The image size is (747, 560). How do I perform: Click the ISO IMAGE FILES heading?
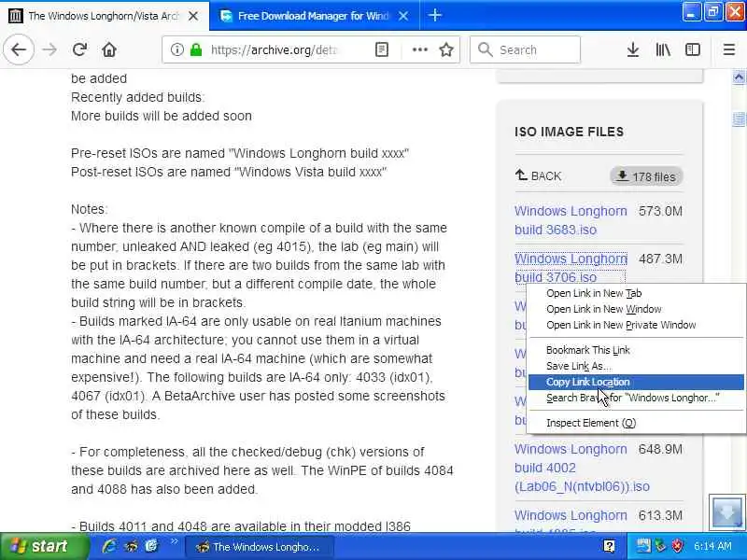pyautogui.click(x=569, y=132)
